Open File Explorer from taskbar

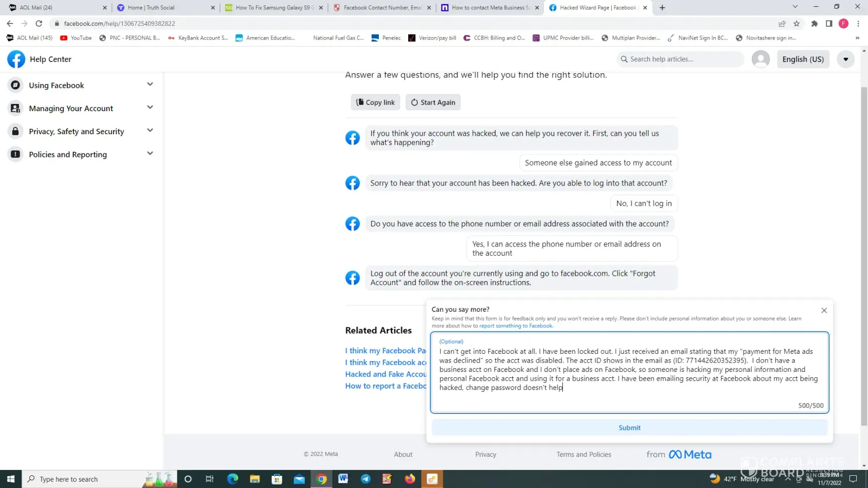pyautogui.click(x=255, y=479)
